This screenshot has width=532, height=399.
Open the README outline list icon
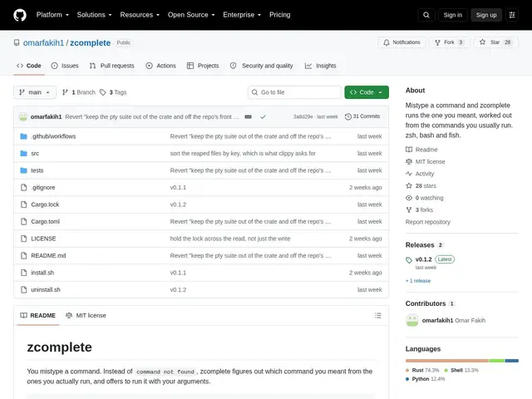tap(378, 316)
